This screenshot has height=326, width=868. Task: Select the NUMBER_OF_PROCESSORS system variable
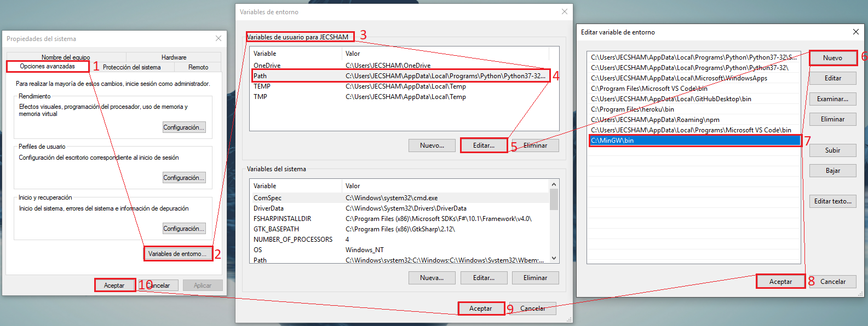click(x=399, y=240)
